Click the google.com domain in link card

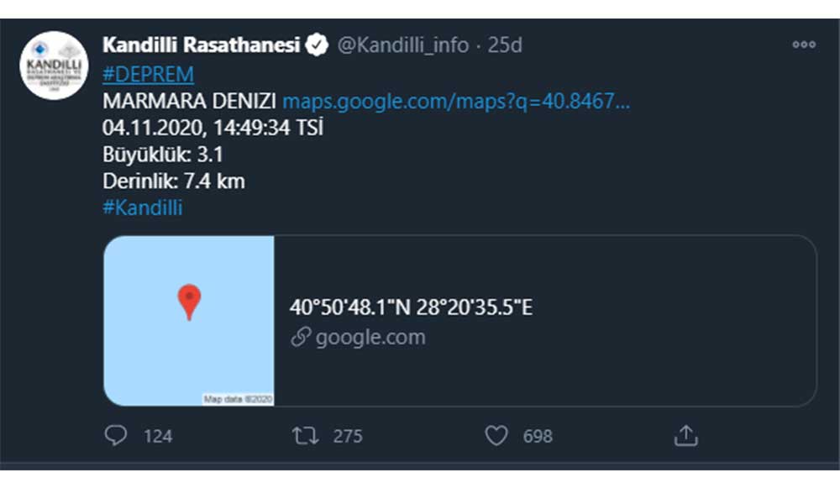coord(370,338)
